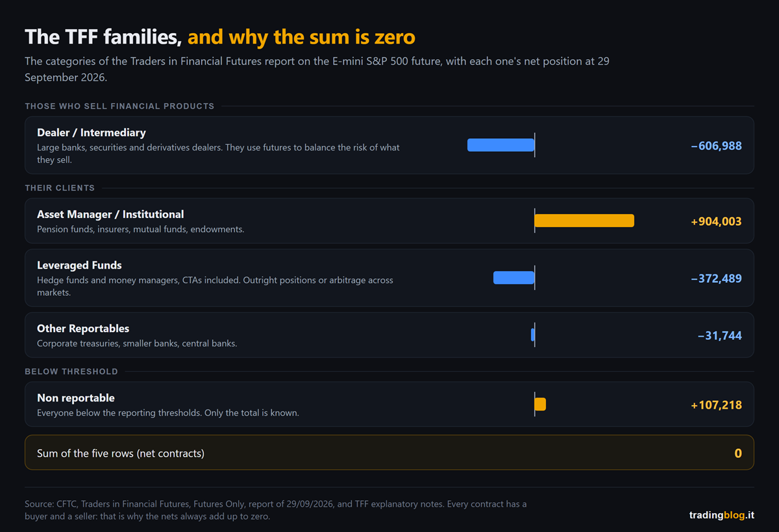Viewport: 779px width, 532px height.
Task: Click the +904,003 net position value
Action: click(716, 221)
